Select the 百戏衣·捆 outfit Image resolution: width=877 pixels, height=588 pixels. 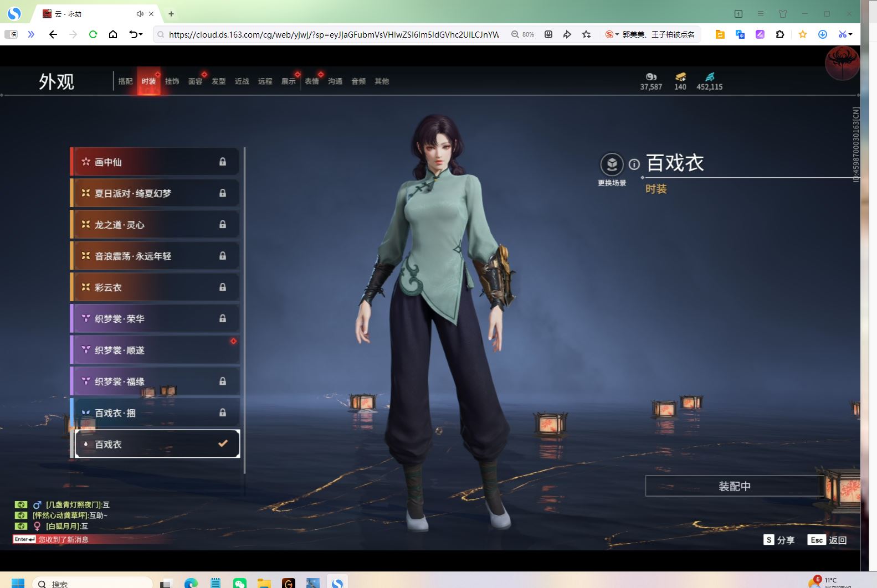(155, 412)
